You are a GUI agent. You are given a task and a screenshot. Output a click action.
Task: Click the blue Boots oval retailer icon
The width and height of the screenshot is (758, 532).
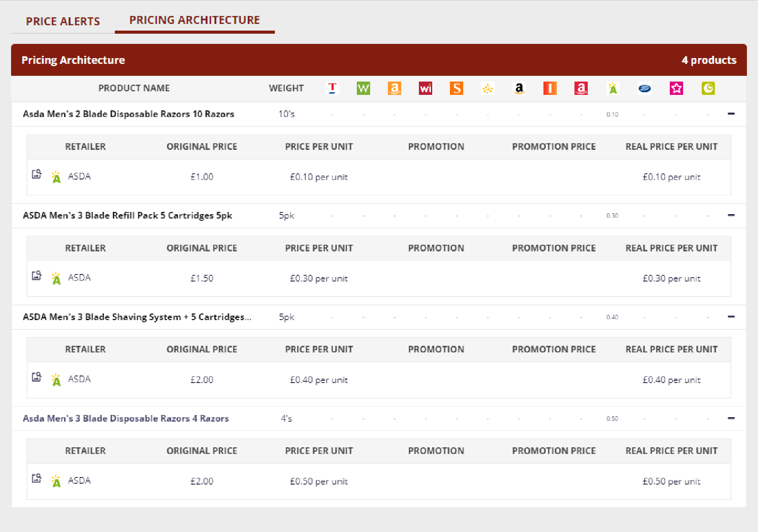(x=645, y=88)
